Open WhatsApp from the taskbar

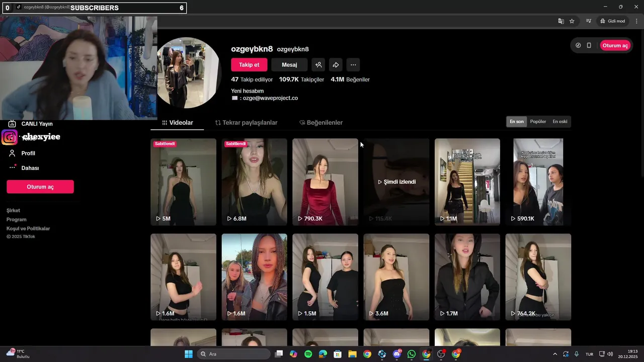pyautogui.click(x=412, y=354)
